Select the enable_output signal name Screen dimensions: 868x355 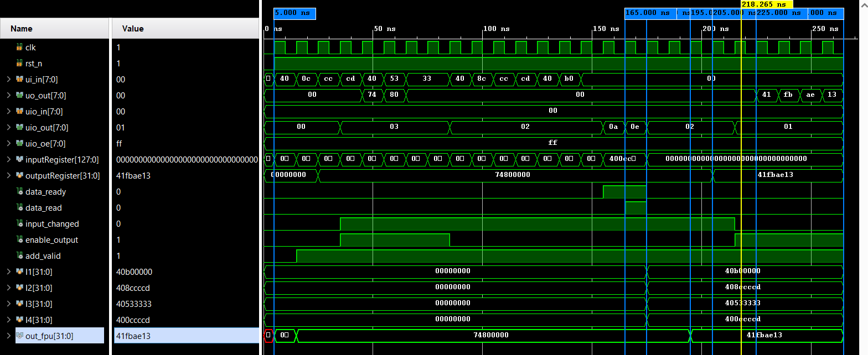tap(51, 240)
